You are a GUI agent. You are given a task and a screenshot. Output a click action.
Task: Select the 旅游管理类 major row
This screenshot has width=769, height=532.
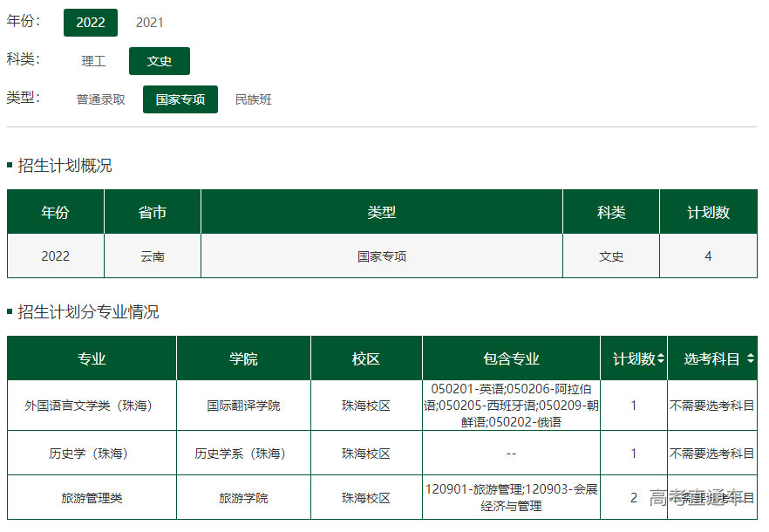92,498
